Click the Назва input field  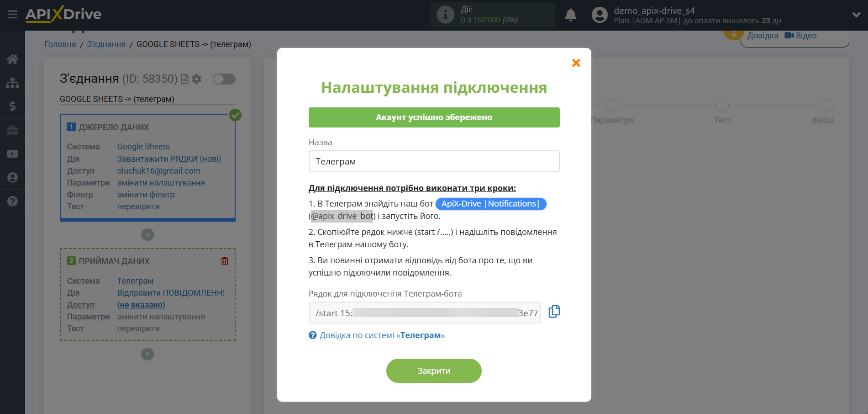coord(433,161)
